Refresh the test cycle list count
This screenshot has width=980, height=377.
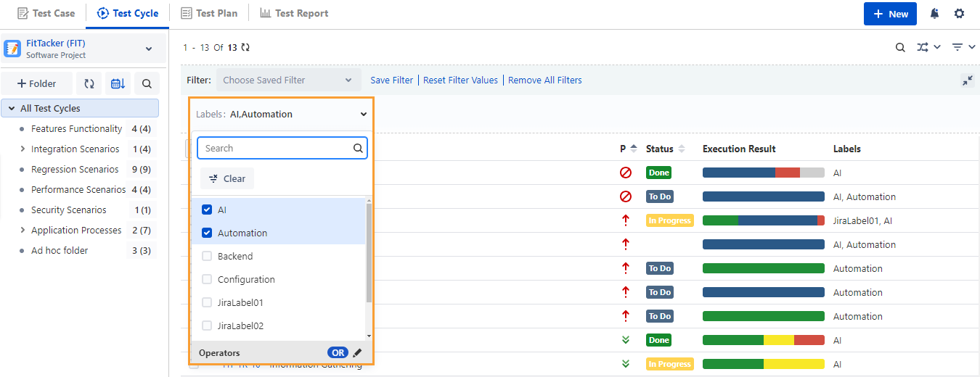click(245, 47)
